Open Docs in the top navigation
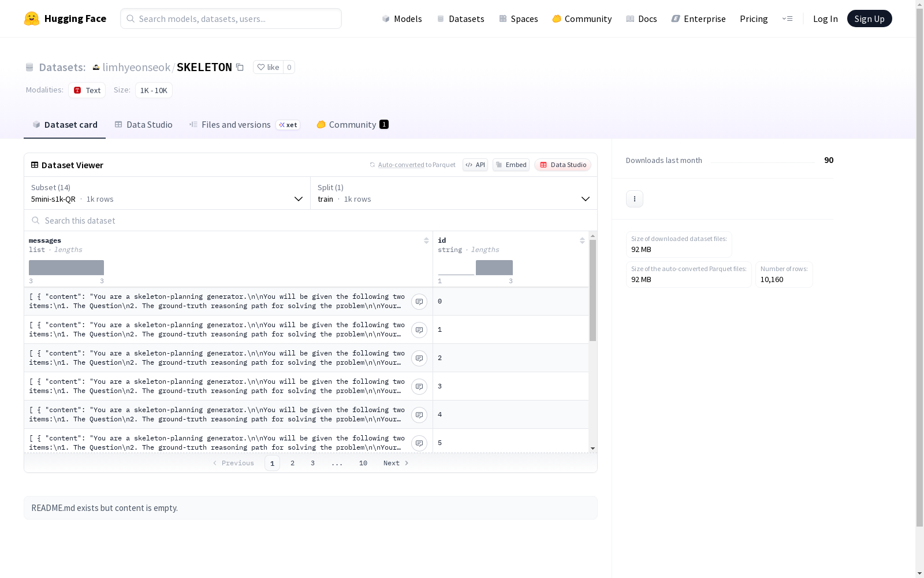The height and width of the screenshot is (578, 924). (641, 18)
